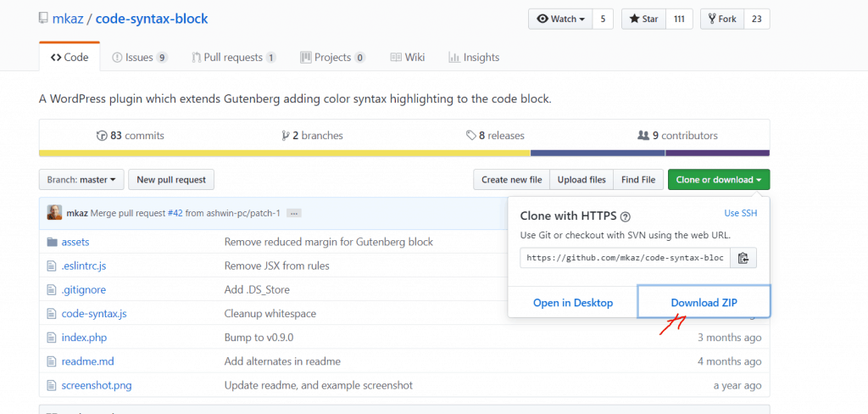Click file icon next to code-syntax.js

click(x=52, y=314)
